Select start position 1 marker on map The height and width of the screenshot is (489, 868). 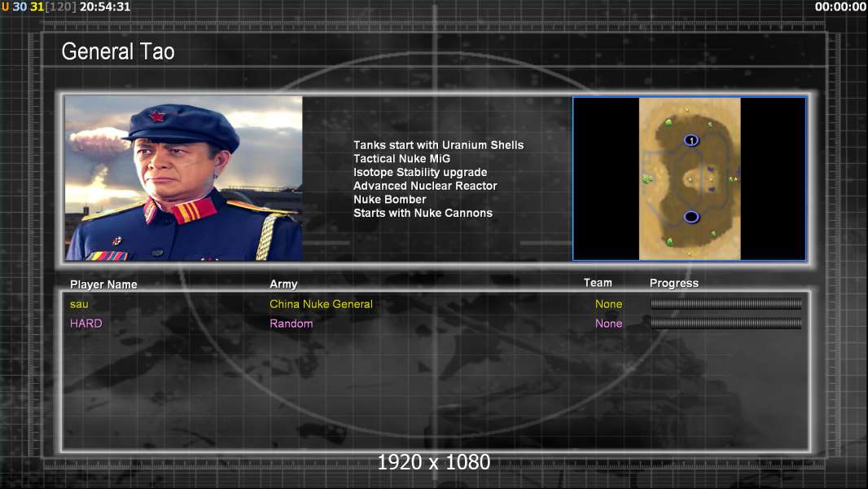point(690,141)
